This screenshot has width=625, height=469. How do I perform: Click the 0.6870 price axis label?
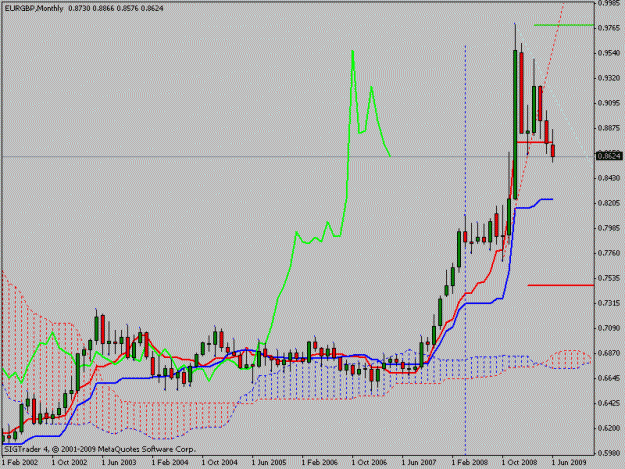(x=609, y=353)
